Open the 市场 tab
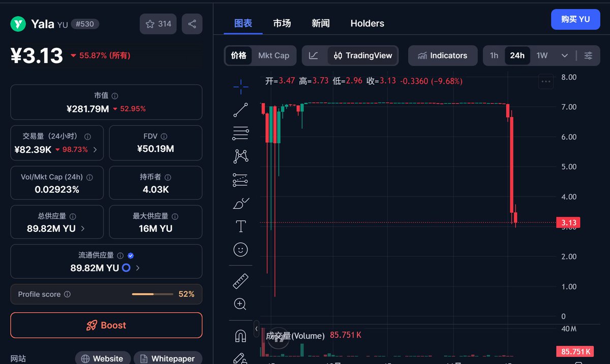 coord(282,23)
